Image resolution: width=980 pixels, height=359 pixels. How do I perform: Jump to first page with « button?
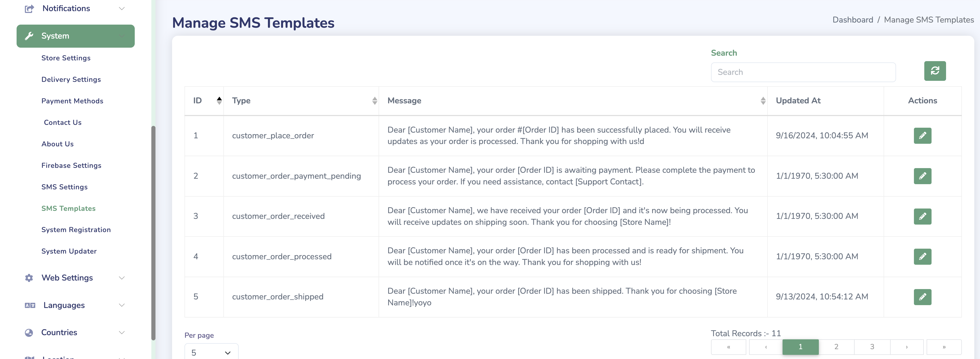pos(729,347)
